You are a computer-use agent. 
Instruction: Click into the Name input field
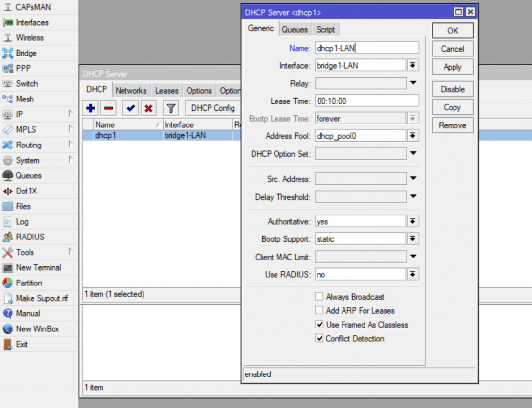367,48
